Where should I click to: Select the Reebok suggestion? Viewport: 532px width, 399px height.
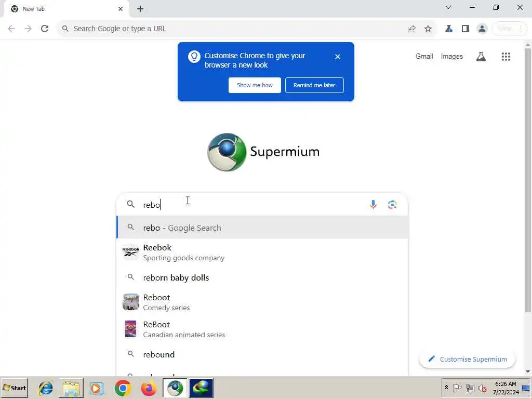pyautogui.click(x=262, y=252)
